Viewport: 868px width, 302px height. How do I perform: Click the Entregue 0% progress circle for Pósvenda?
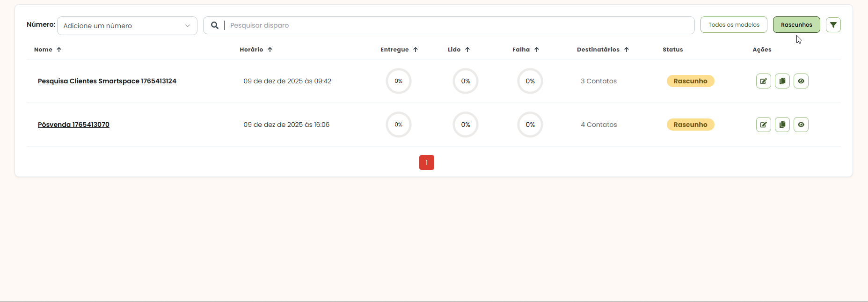[x=398, y=125]
